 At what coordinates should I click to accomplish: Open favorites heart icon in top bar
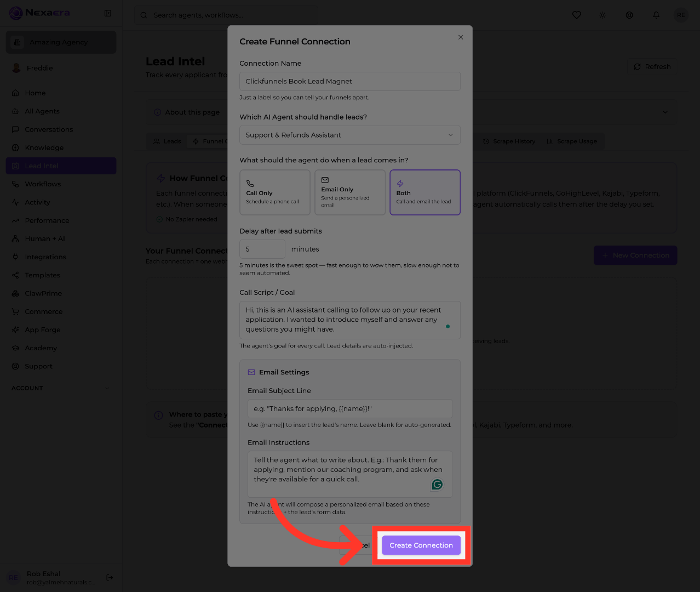(x=577, y=15)
